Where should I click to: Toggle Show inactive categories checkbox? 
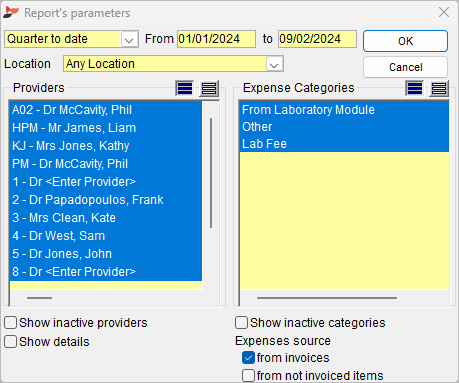click(241, 323)
